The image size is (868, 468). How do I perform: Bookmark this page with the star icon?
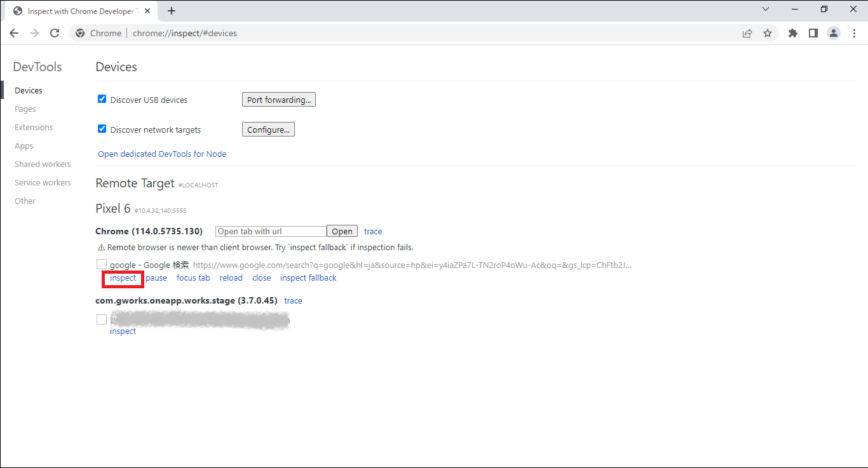pos(768,33)
